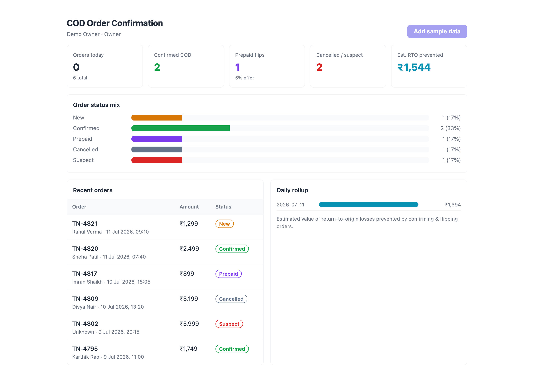Click the amount ₹2,499
Screen dimensions: 534x392
189,249
